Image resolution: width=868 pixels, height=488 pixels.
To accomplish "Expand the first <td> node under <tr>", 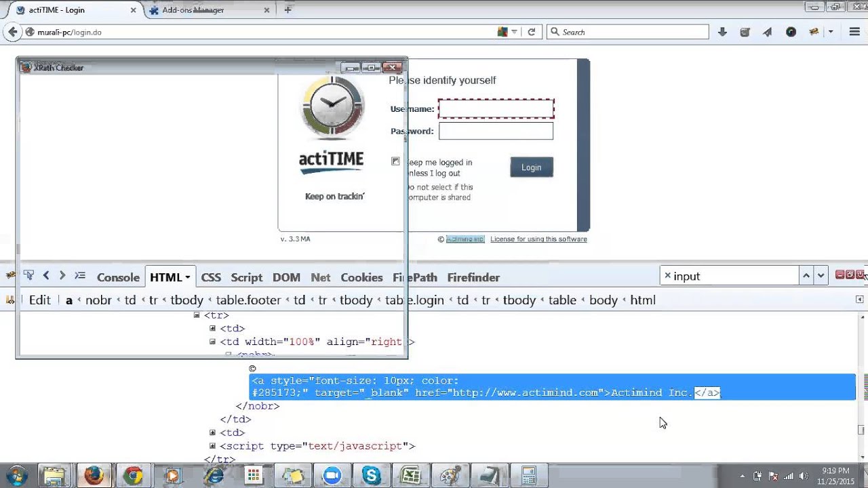I will [x=212, y=329].
